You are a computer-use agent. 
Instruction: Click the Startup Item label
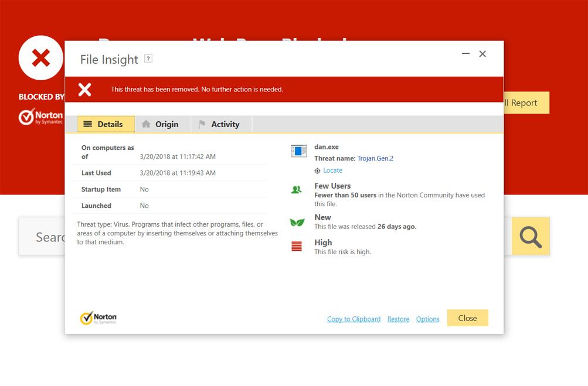101,189
